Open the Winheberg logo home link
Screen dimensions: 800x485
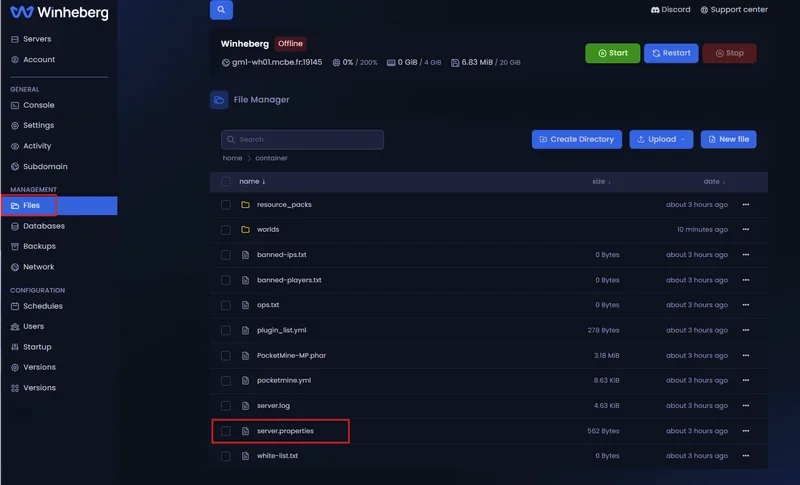coord(59,13)
